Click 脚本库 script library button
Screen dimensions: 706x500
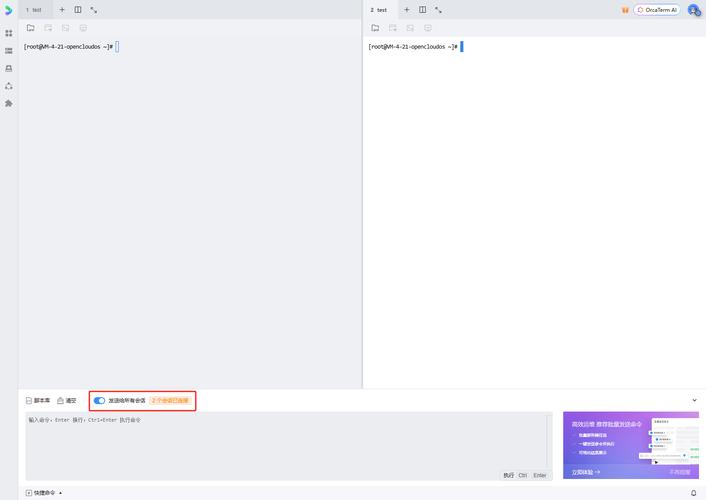pos(38,400)
